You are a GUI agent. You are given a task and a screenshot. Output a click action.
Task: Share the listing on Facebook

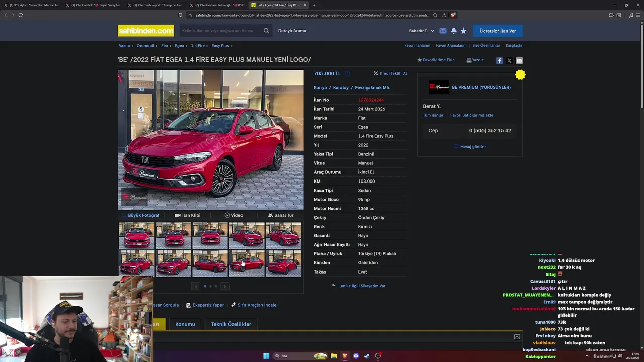(499, 60)
